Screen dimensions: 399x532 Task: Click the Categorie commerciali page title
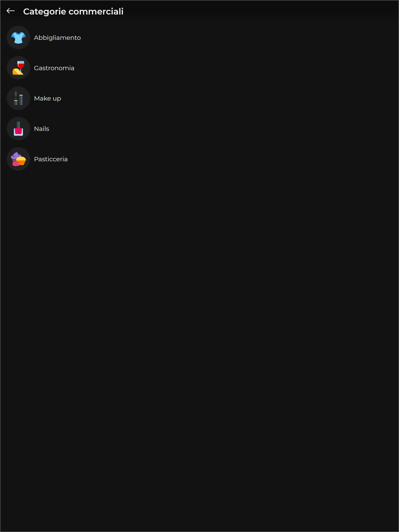coord(73,12)
